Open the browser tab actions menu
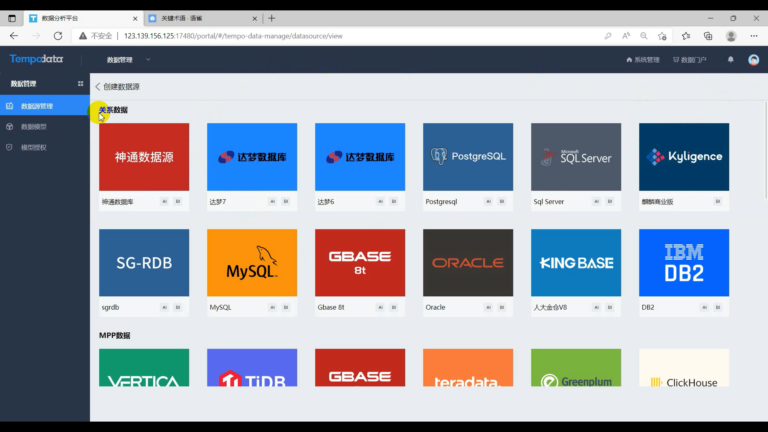Viewport: 768px width, 432px height. click(x=12, y=18)
